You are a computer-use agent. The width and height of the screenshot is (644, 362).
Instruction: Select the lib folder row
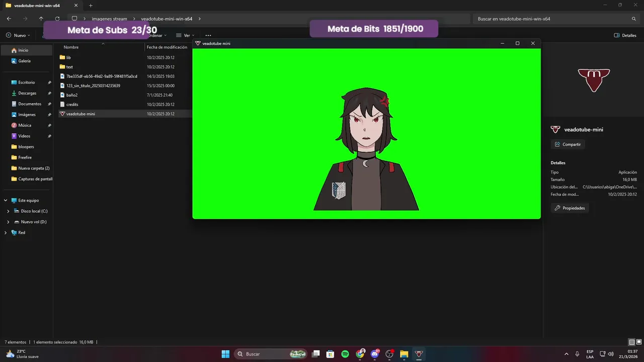pyautogui.click(x=125, y=57)
